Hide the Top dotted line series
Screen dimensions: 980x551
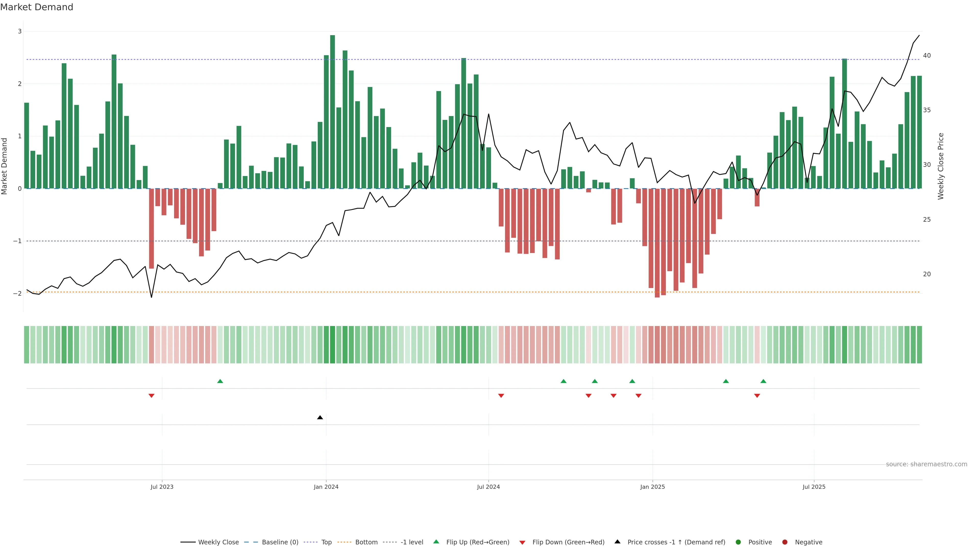[326, 542]
